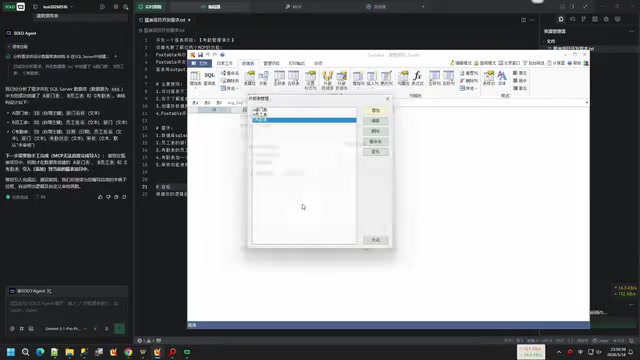Expand the project name dropdown at top left
The width and height of the screenshot is (640, 360).
click(x=58, y=7)
